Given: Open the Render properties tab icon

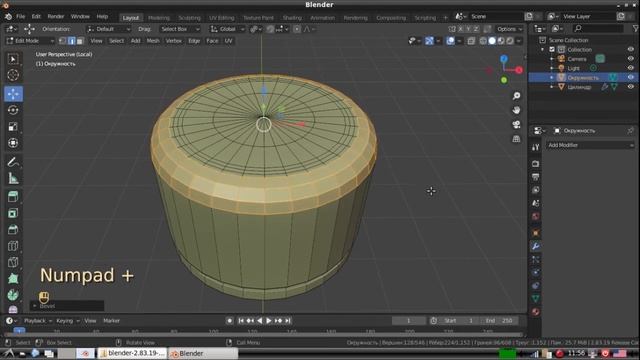Looking at the screenshot, I should point(536,164).
